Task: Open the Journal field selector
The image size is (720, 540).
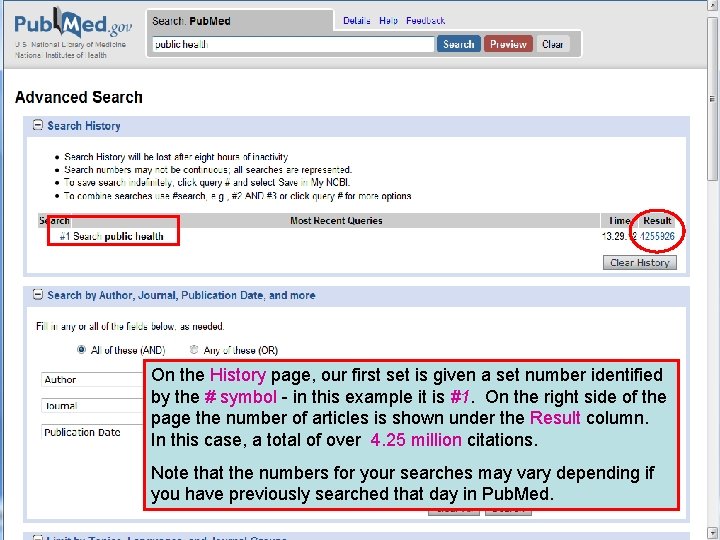Action: click(x=93, y=406)
